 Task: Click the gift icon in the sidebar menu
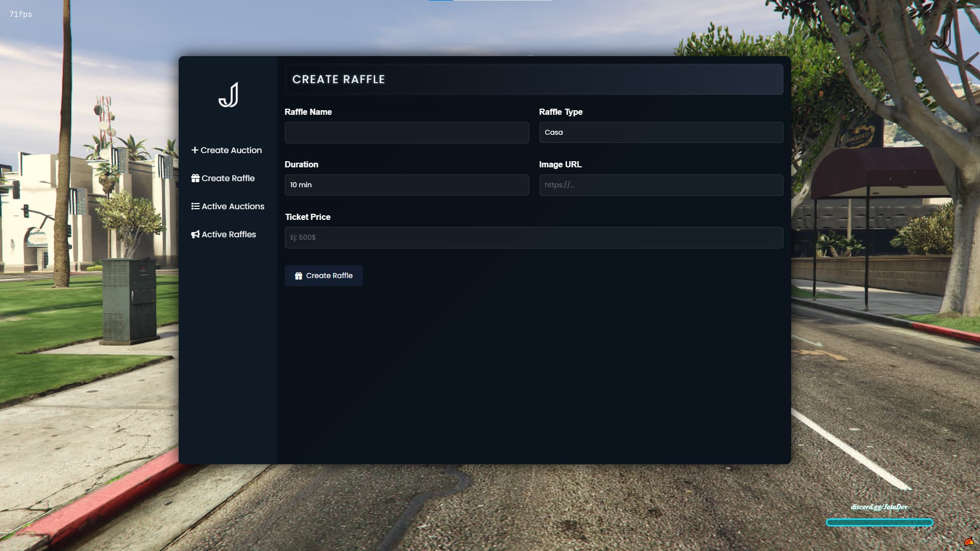pos(195,178)
